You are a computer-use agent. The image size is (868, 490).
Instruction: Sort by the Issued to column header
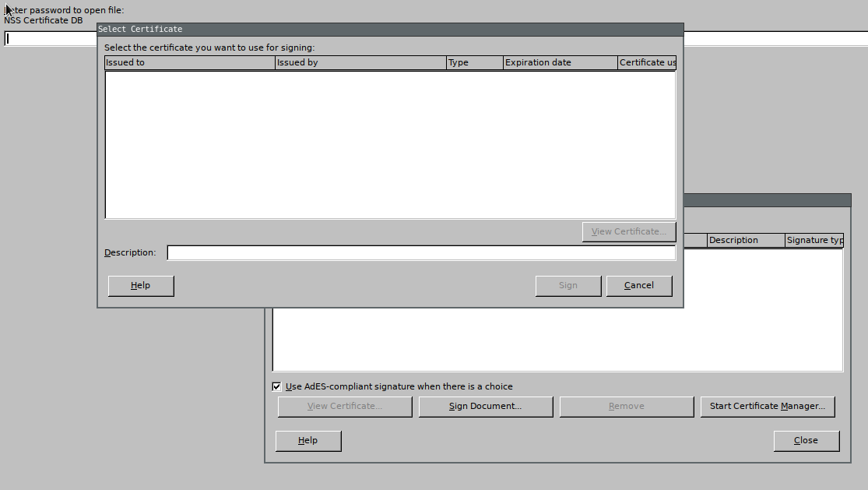(189, 62)
